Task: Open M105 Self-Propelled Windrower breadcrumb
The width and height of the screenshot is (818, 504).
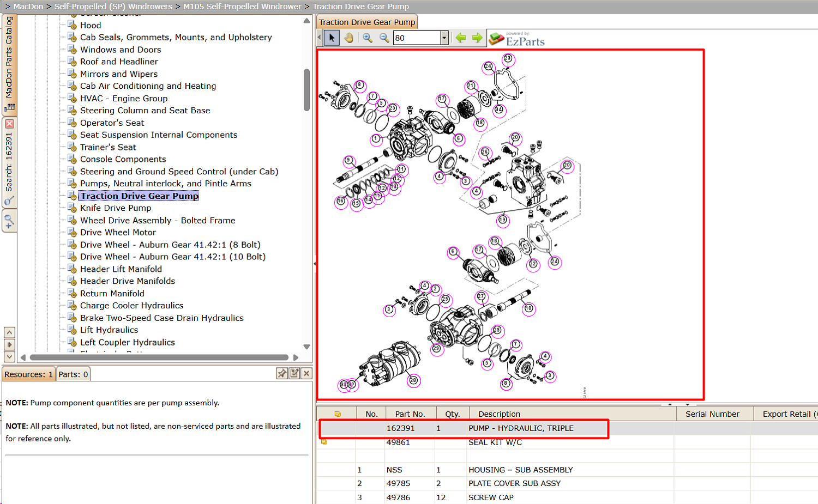Action: click(242, 7)
